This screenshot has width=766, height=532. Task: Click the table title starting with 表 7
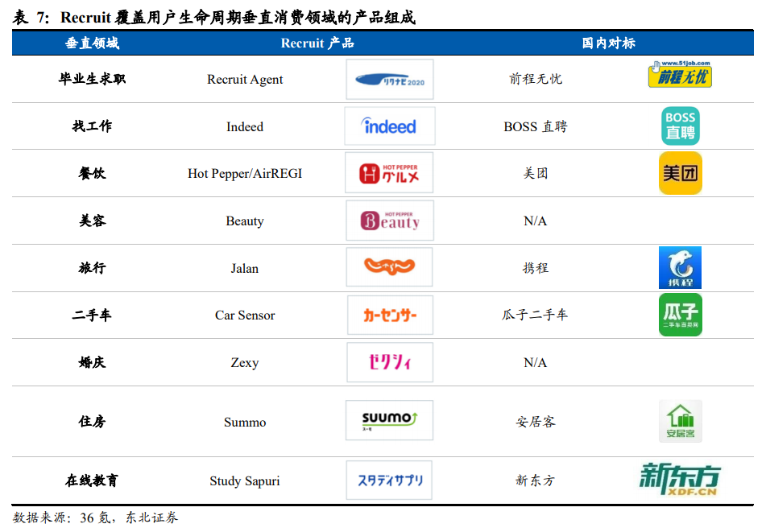tap(214, 18)
